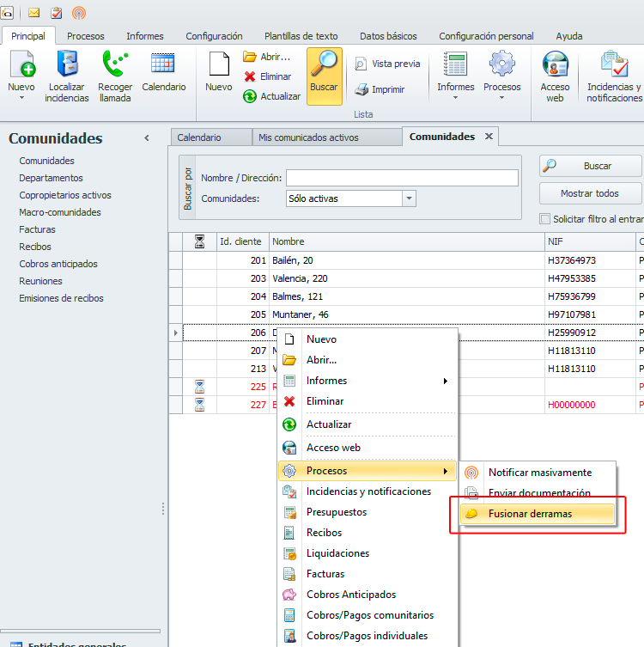644x647 pixels.
Task: Select Fusionar derramas in submenu
Action: (530, 514)
